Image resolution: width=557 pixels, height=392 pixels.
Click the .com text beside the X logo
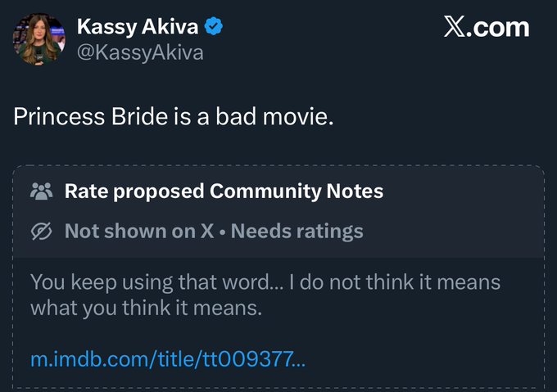(x=501, y=27)
